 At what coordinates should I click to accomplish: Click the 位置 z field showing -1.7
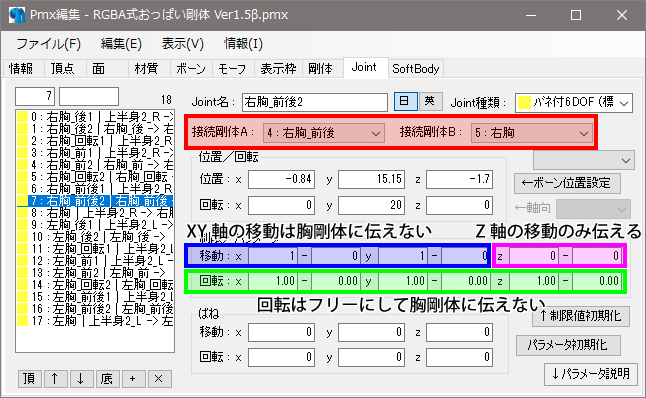pyautogui.click(x=459, y=179)
